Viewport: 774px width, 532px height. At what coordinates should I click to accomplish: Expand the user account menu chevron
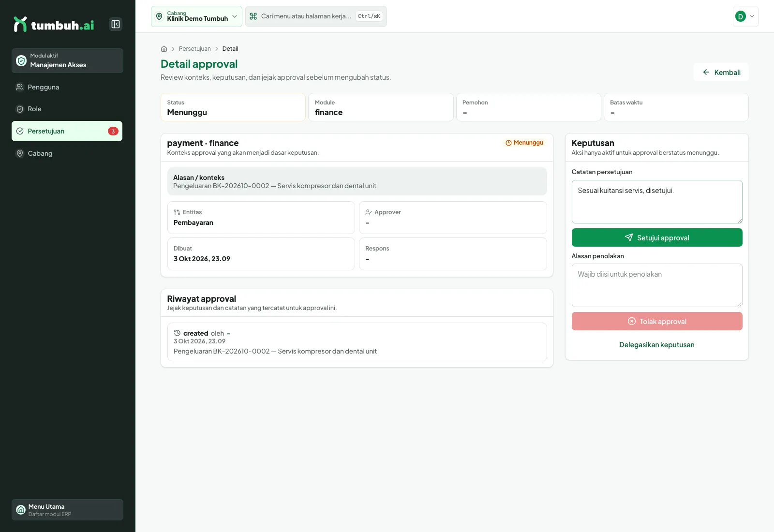[x=752, y=16]
